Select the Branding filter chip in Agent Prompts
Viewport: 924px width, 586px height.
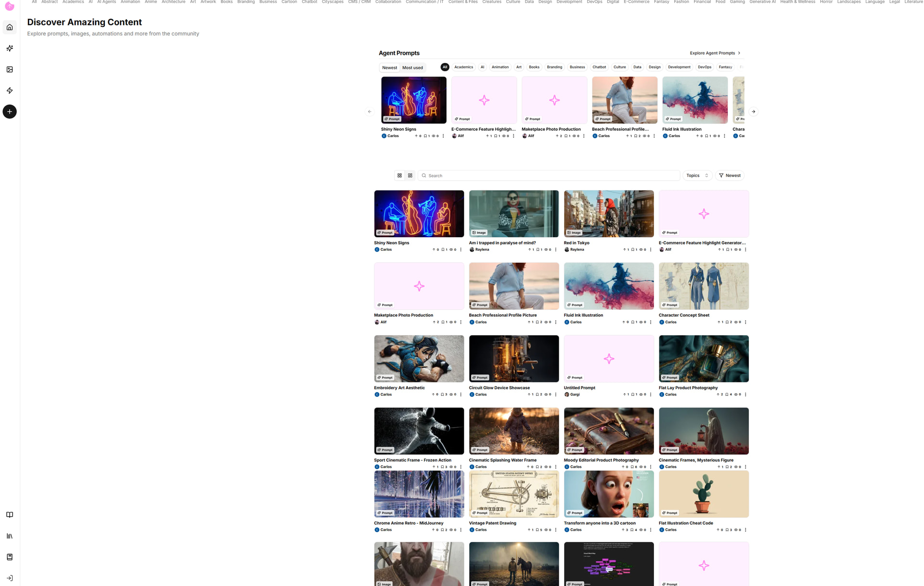(x=554, y=67)
